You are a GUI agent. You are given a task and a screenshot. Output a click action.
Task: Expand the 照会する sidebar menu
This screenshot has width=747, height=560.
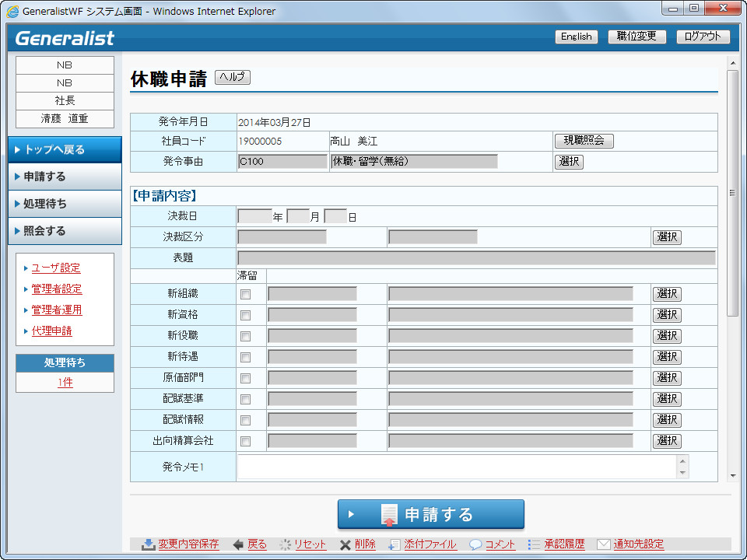[x=65, y=231]
